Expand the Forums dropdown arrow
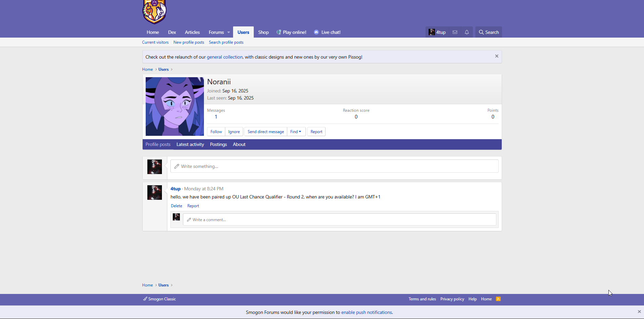The image size is (644, 319). point(229,33)
